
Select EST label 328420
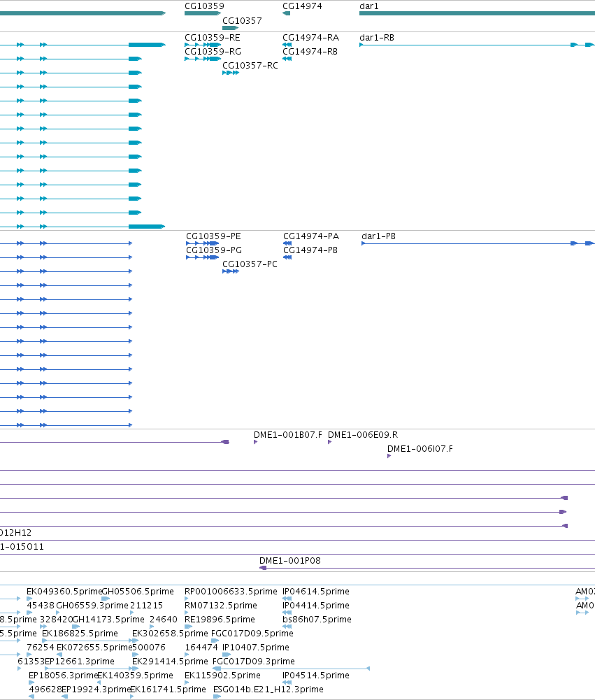pyautogui.click(x=56, y=620)
